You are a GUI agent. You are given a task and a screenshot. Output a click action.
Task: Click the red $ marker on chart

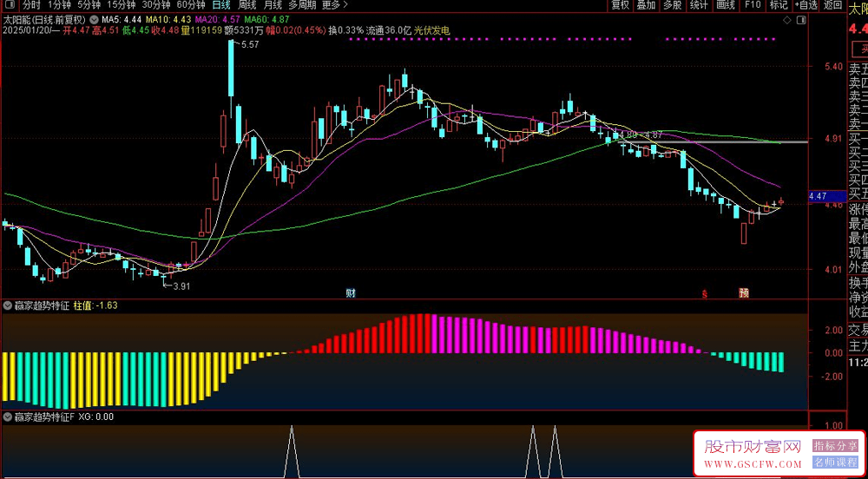pos(705,293)
